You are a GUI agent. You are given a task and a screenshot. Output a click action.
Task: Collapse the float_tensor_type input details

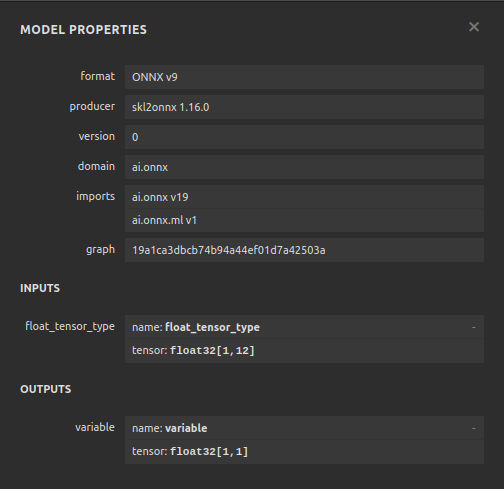pos(473,327)
